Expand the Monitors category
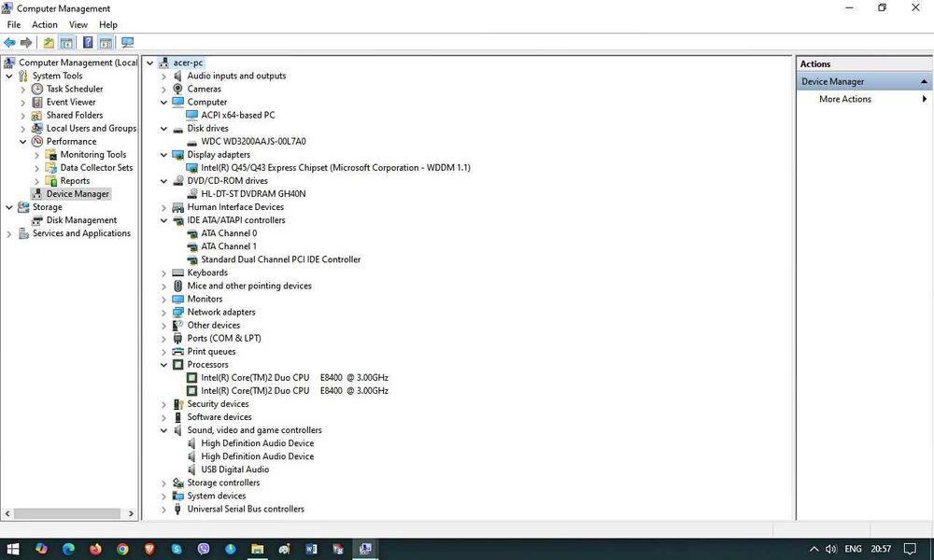This screenshot has height=560, width=934. 163,300
